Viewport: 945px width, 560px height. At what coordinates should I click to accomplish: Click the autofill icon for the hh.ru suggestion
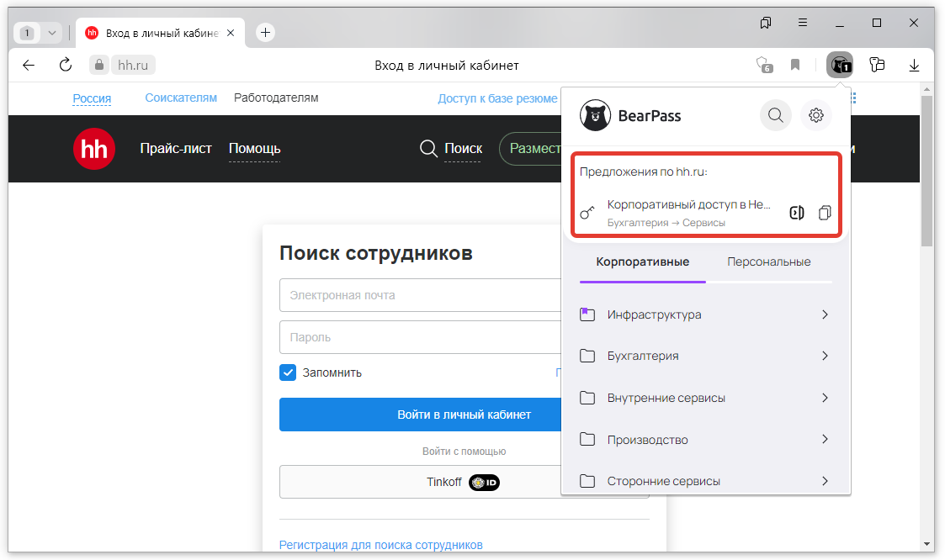[796, 213]
